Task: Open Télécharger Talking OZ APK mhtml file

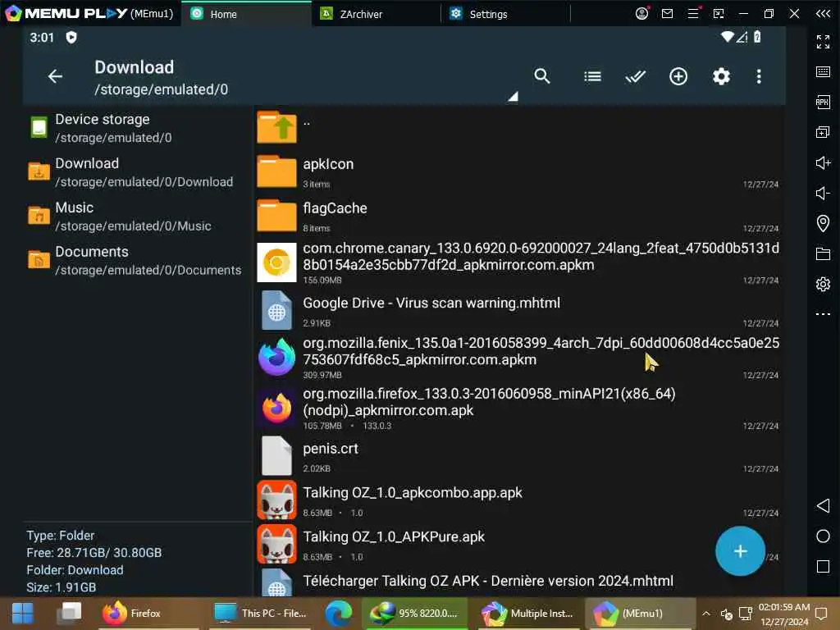Action: (518, 582)
